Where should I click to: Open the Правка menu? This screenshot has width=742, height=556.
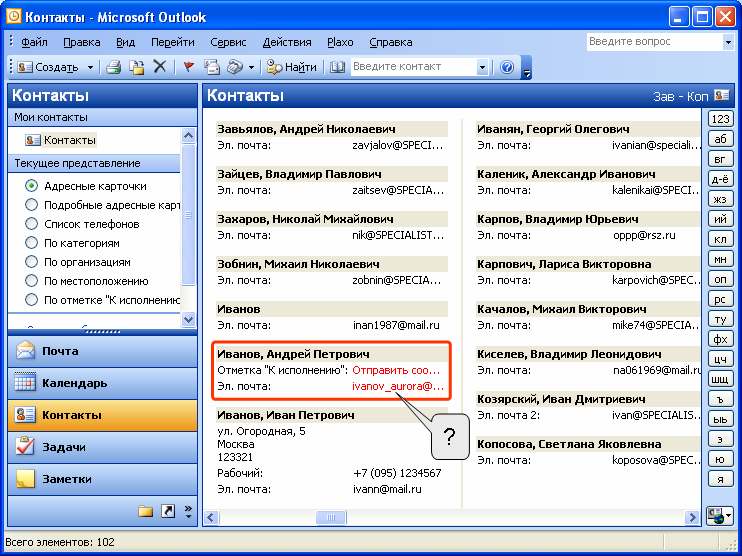81,42
